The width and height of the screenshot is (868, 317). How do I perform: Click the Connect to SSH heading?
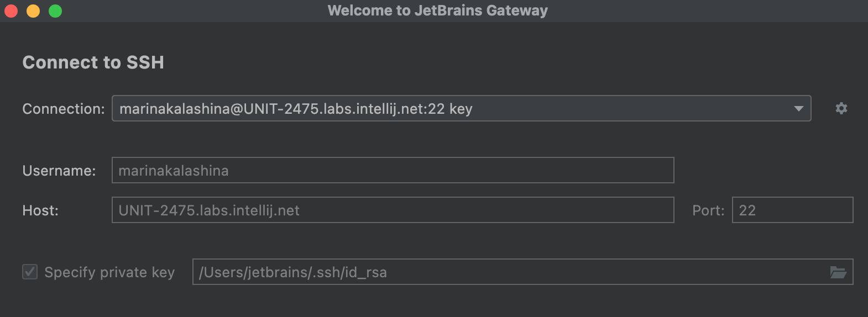(x=93, y=62)
